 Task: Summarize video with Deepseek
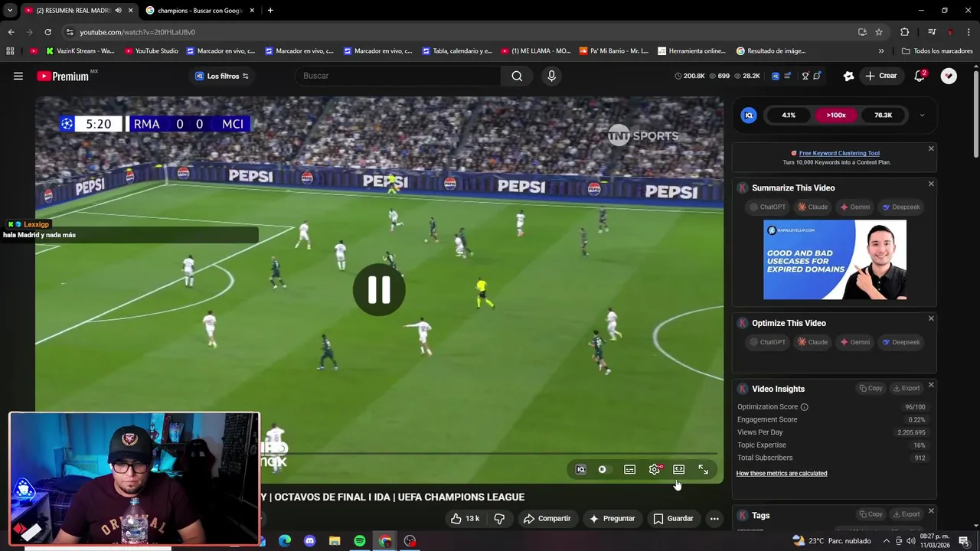point(901,207)
